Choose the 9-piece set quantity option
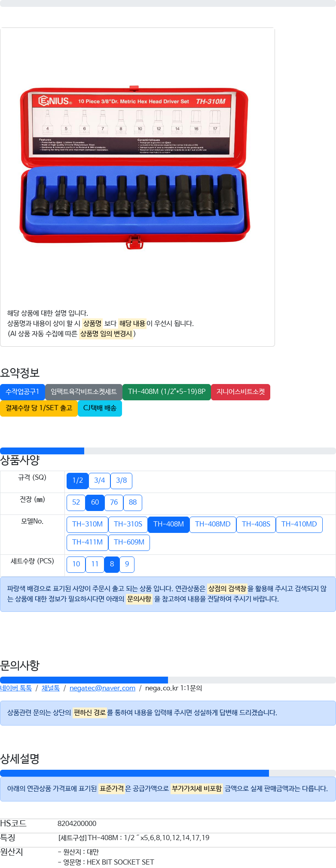Screen dimensions: 336x868 pyautogui.click(x=127, y=564)
